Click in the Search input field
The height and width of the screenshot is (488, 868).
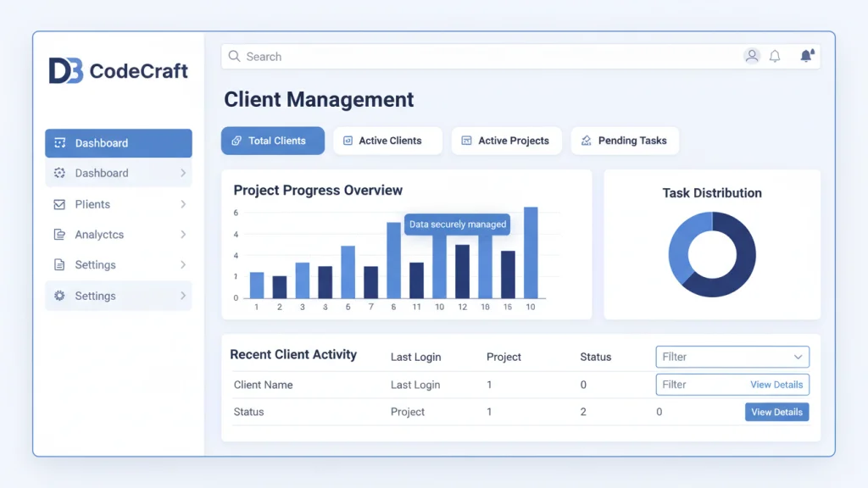coord(520,57)
